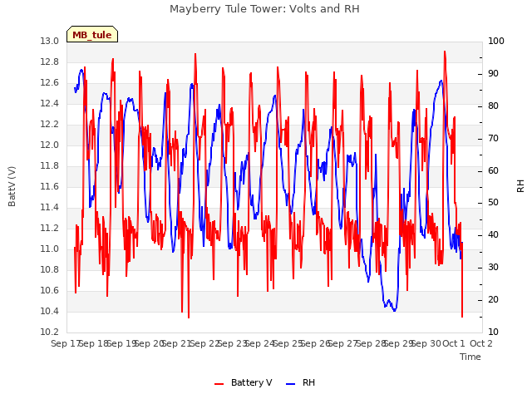Click the Oct 1 date label
532x399 pixels.
pyautogui.click(x=454, y=343)
